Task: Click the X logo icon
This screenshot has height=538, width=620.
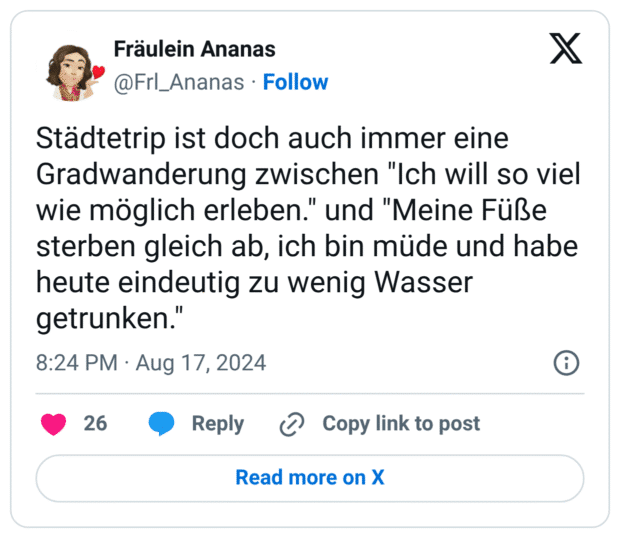Action: [565, 49]
